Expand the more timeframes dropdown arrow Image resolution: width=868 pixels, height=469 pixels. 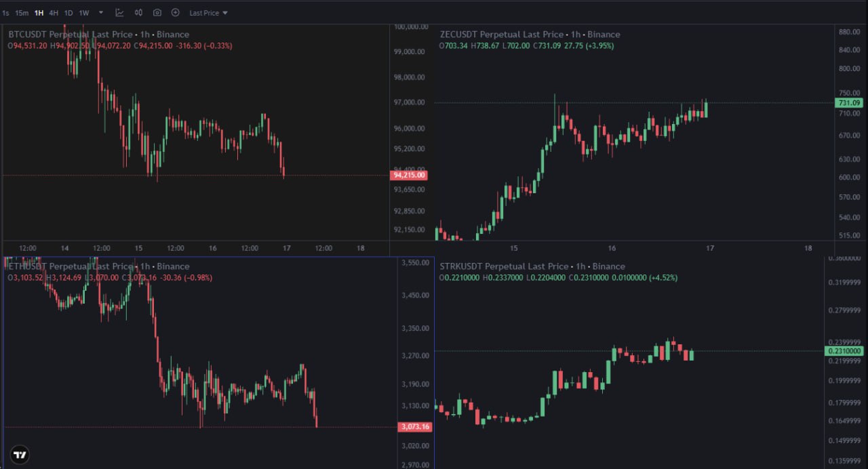tap(101, 12)
